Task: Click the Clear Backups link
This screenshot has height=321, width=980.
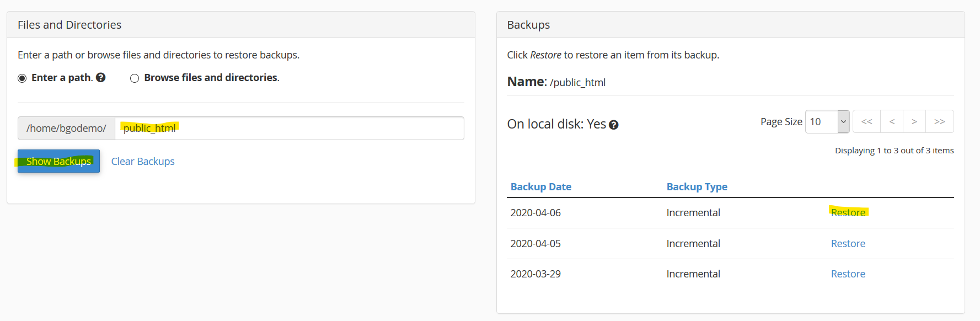Action: click(143, 161)
